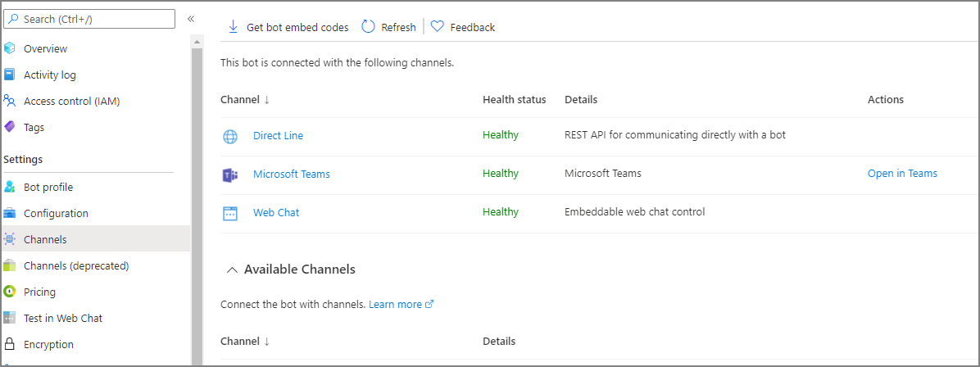This screenshot has height=367, width=980.
Task: Click the Encryption lock icon
Action: coord(10,344)
